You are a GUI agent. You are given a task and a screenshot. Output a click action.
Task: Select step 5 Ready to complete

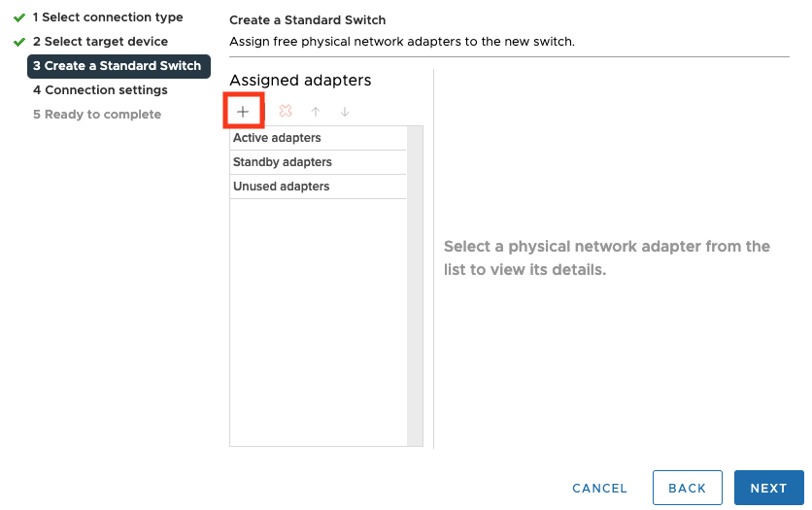coord(97,115)
